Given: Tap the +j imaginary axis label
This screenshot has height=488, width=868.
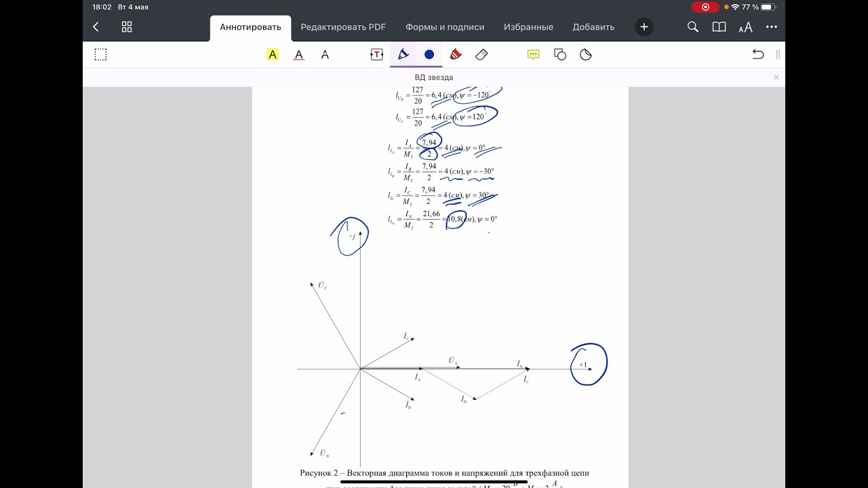Looking at the screenshot, I should (x=352, y=237).
